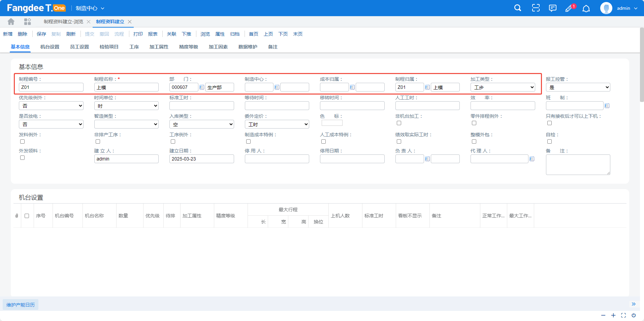The image size is (644, 321).
Task: Open the scan code icon in header
Action: pos(536,8)
